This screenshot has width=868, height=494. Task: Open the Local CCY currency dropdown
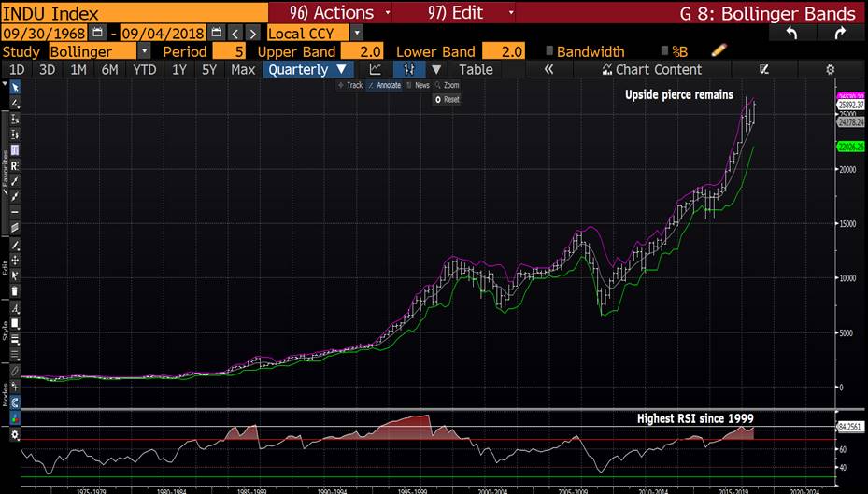[357, 33]
